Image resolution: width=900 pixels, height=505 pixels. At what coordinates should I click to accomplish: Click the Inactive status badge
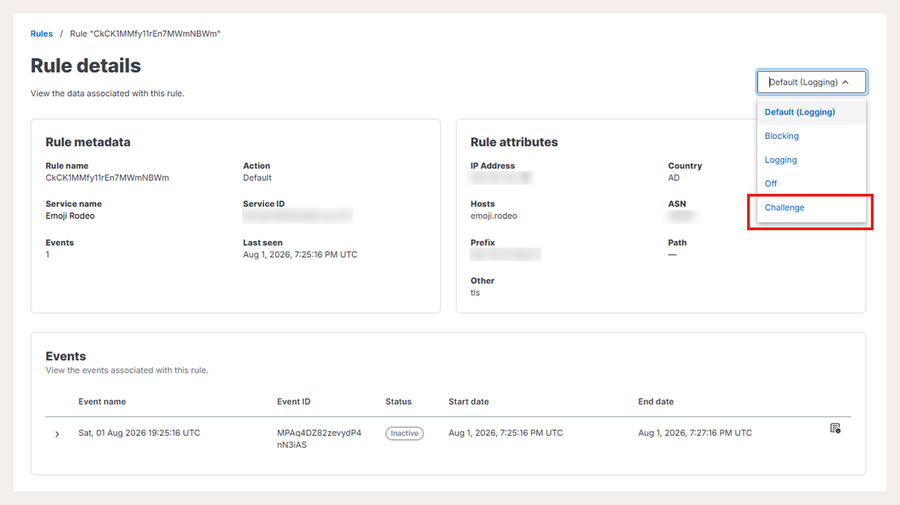click(x=404, y=433)
